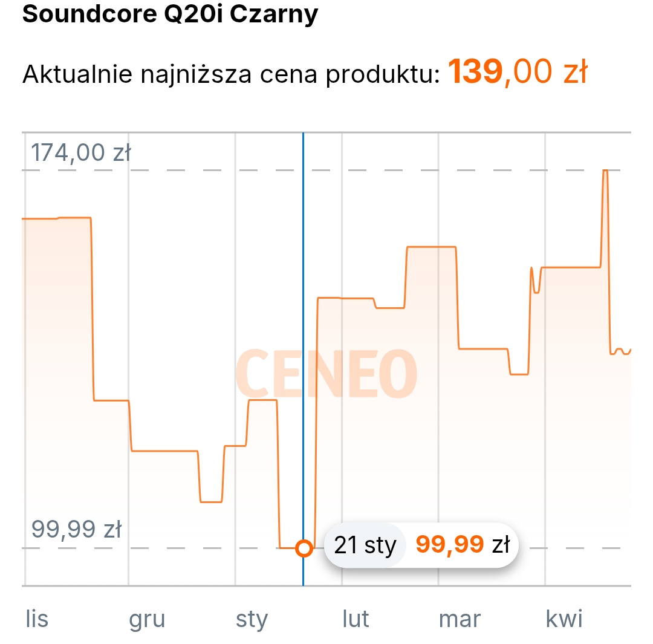
Task: Select the "lis" month axis label
Action: coord(37,619)
